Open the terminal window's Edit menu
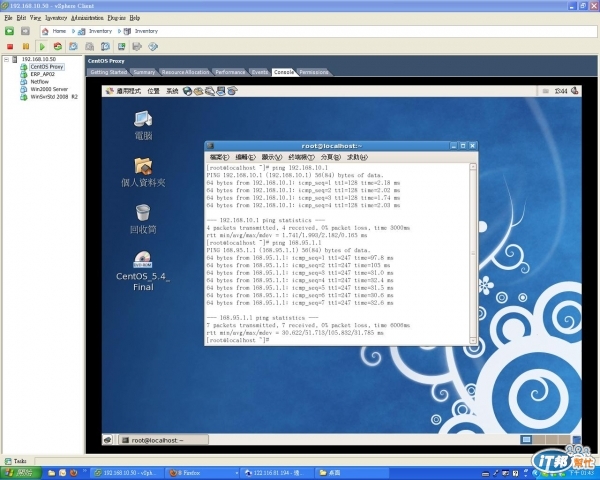This screenshot has width=600, height=480. coord(245,157)
